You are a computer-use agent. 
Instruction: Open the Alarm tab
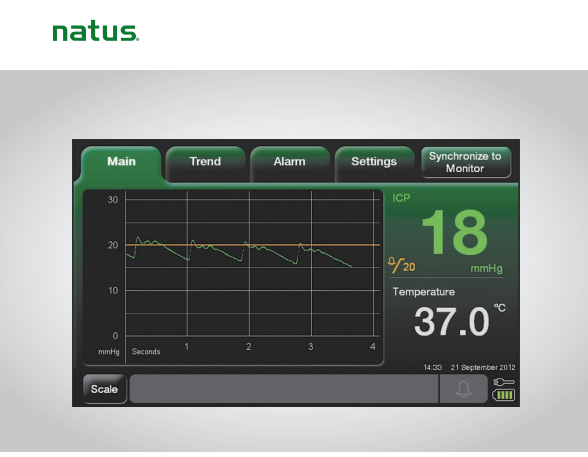pos(290,162)
